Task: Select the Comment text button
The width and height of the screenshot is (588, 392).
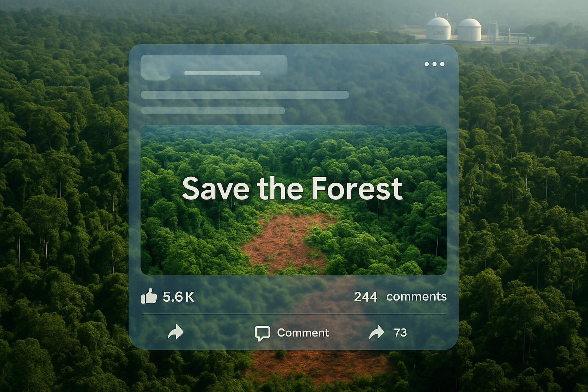Action: point(303,333)
